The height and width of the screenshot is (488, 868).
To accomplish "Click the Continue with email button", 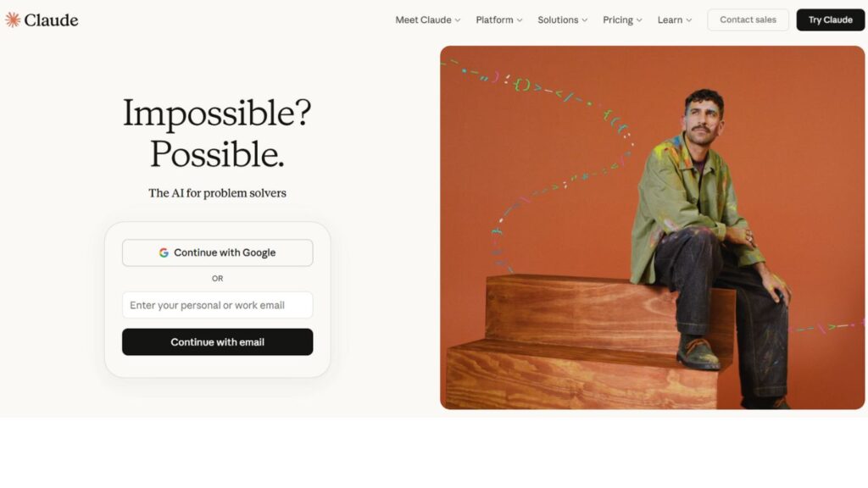I will coord(218,342).
